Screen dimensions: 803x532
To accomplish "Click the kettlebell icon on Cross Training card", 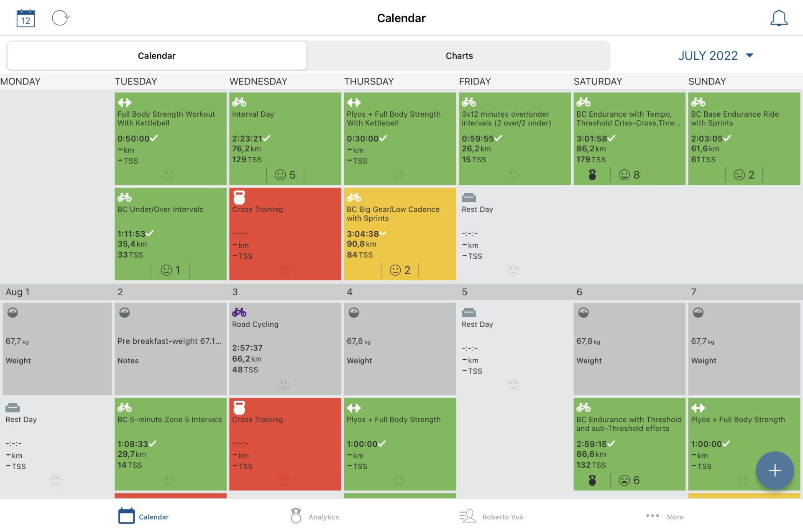I will 238,197.
